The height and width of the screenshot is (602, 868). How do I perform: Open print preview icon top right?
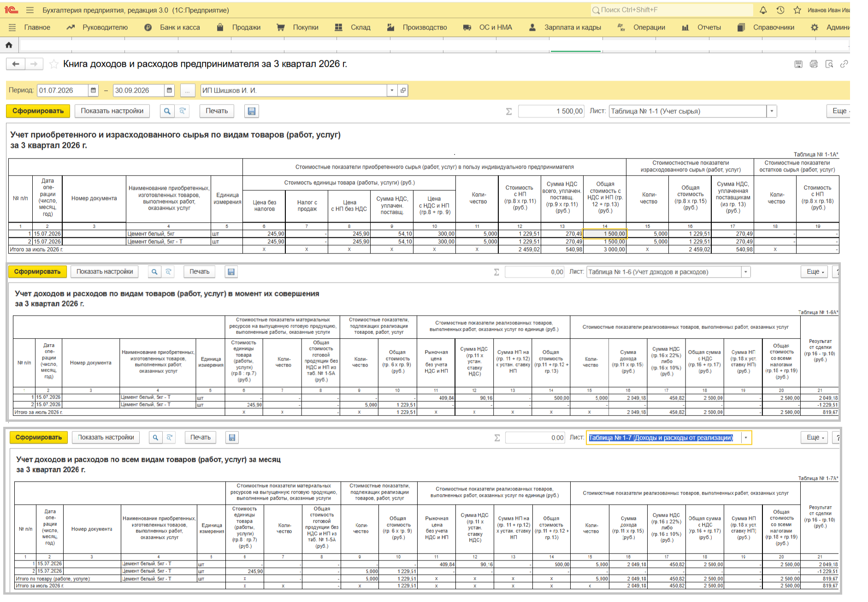pyautogui.click(x=829, y=64)
